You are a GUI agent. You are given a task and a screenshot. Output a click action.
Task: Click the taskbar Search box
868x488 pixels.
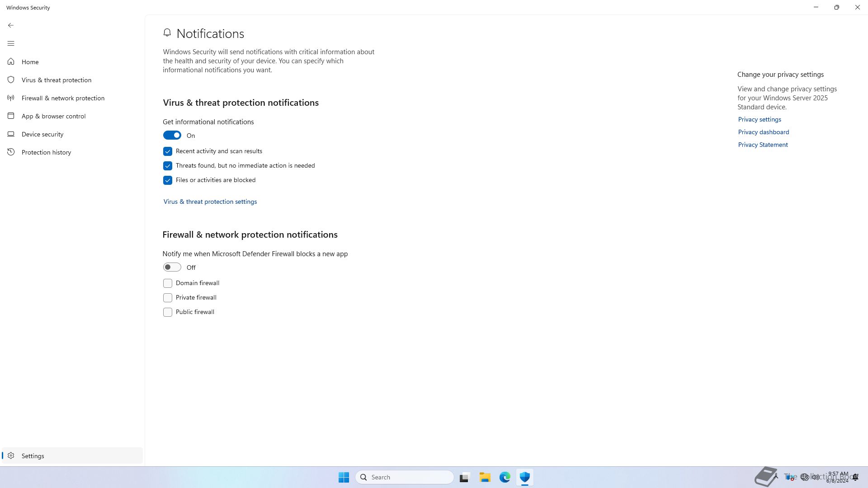pyautogui.click(x=405, y=477)
